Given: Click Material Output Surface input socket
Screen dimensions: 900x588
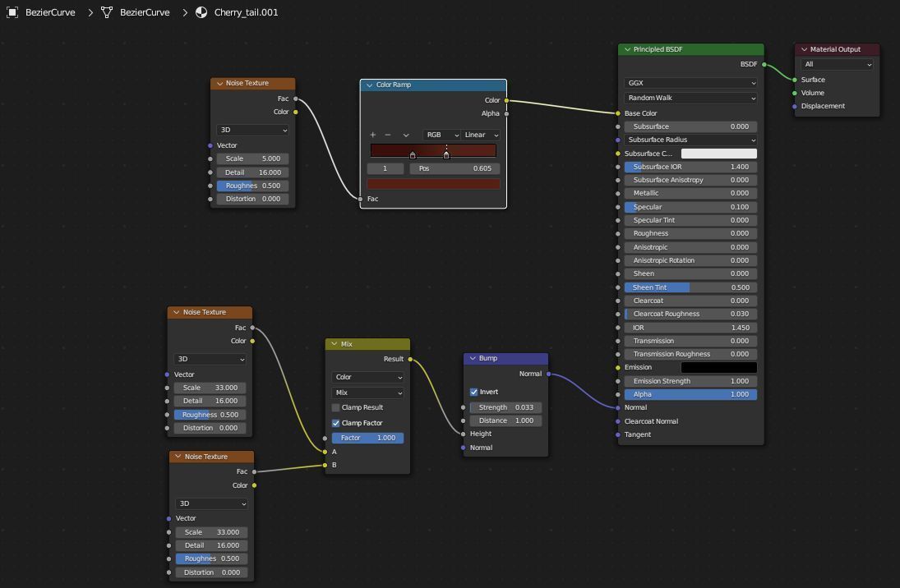Looking at the screenshot, I should tap(795, 80).
